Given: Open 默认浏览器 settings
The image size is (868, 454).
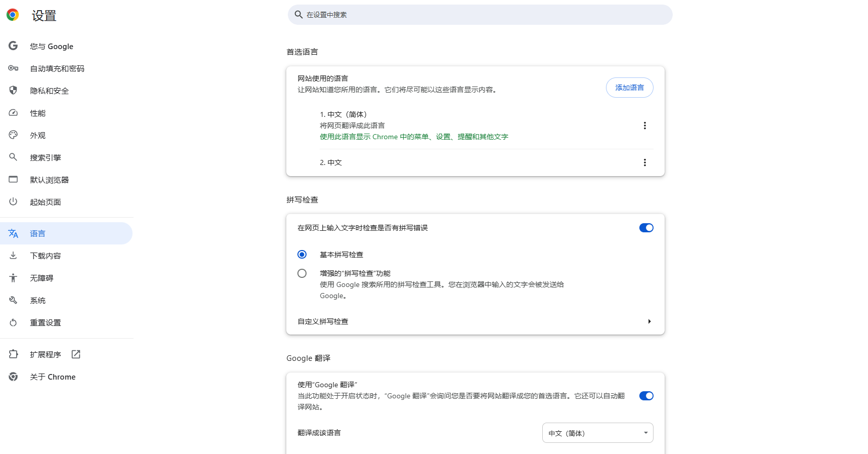Looking at the screenshot, I should coord(66,180).
